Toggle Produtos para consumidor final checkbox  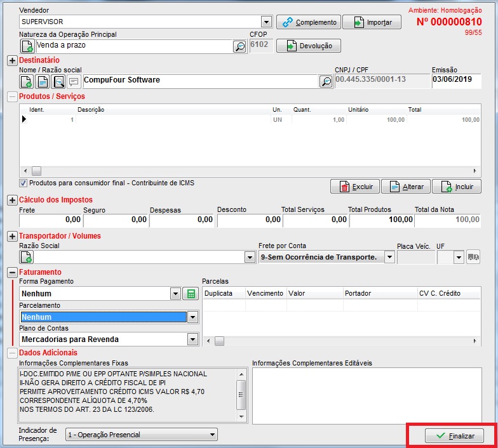(24, 183)
